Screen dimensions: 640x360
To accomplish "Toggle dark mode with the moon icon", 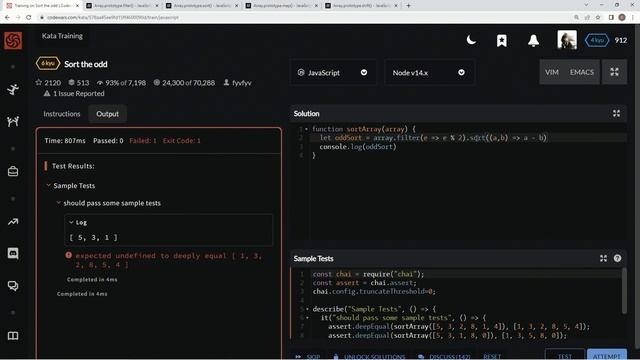I will click(471, 40).
